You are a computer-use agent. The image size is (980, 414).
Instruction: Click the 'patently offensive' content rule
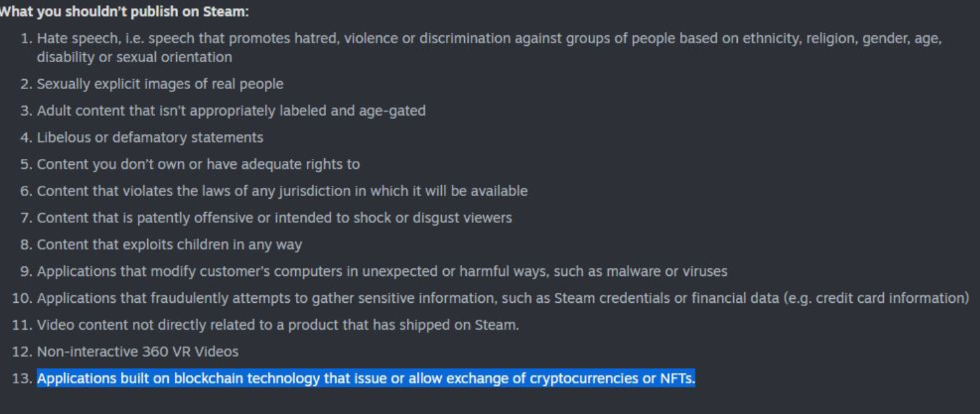coord(274,218)
